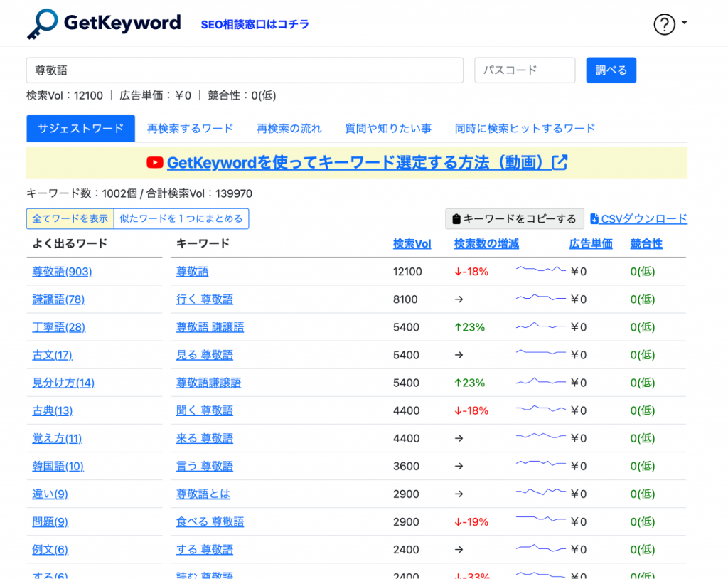Click trend sparkline in 食べる 尊敬語 row
The width and height of the screenshot is (728, 579).
pyautogui.click(x=541, y=519)
